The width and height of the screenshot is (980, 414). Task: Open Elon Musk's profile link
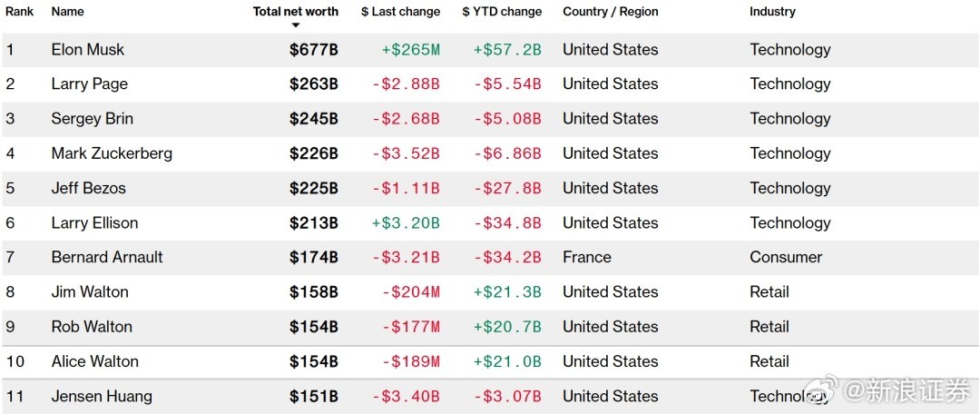coord(88,50)
